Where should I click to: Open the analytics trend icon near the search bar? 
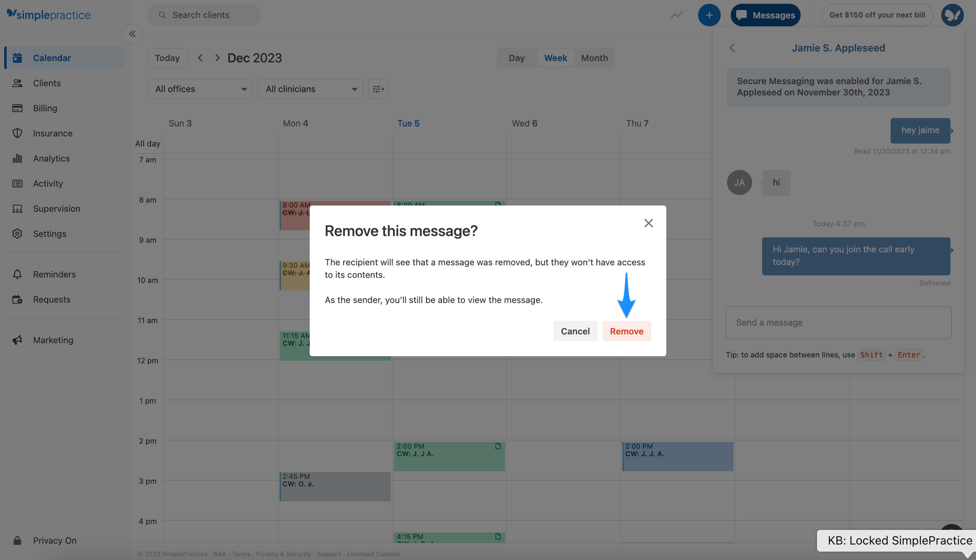[x=676, y=15]
